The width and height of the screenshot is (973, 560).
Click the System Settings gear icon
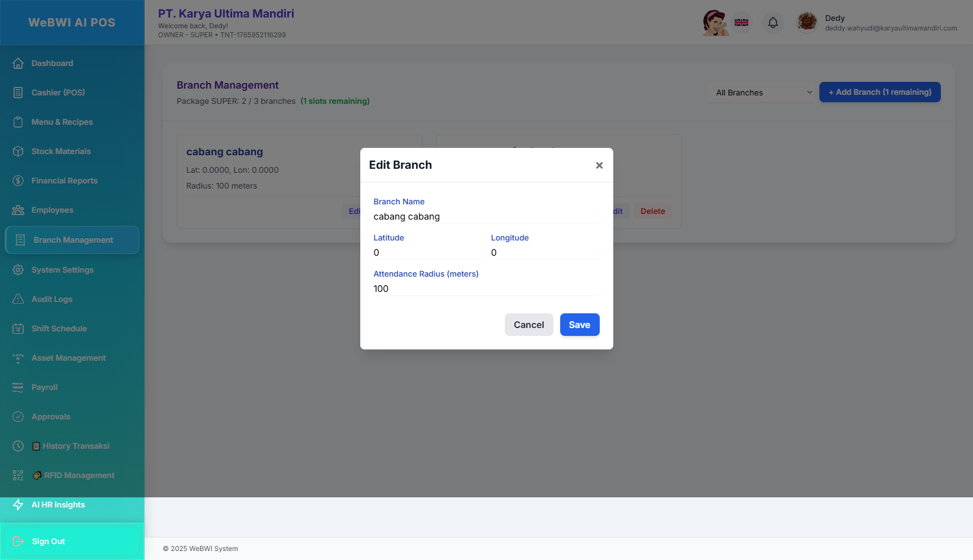point(18,270)
